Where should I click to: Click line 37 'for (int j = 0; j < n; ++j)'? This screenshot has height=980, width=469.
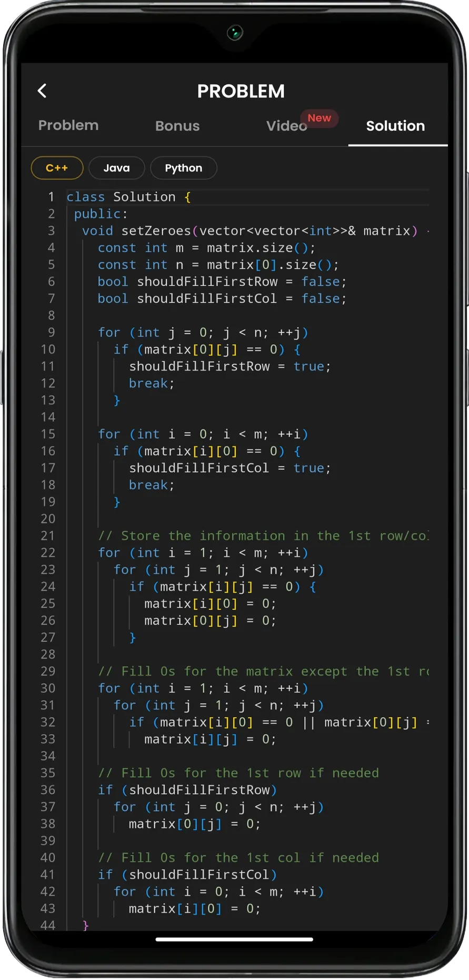click(x=218, y=807)
